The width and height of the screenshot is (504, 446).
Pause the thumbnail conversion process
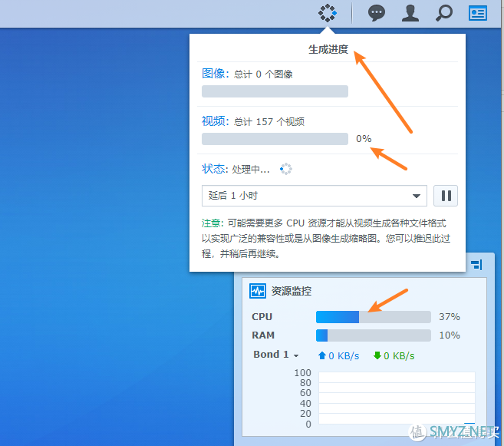[446, 196]
